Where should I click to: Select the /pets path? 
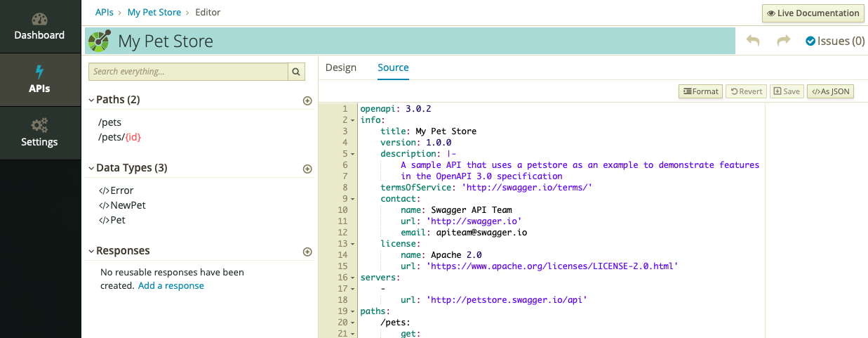110,122
